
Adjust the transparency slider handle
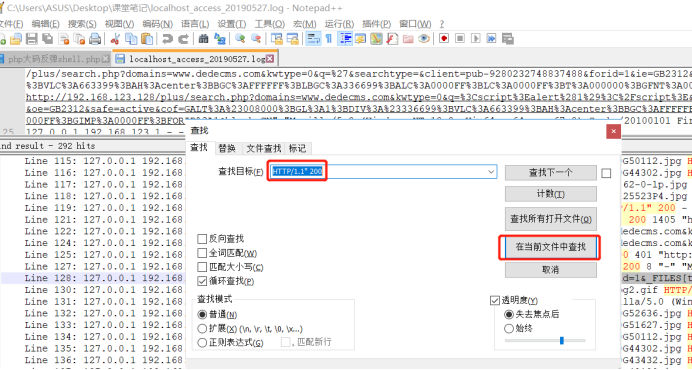(x=561, y=340)
